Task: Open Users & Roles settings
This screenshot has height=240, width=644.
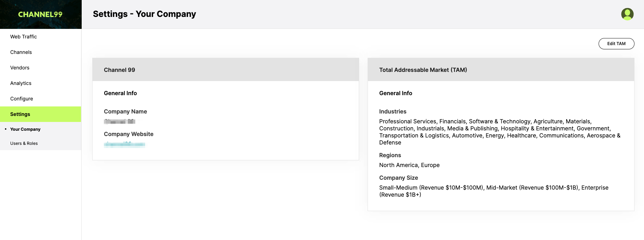Action: pos(40,143)
